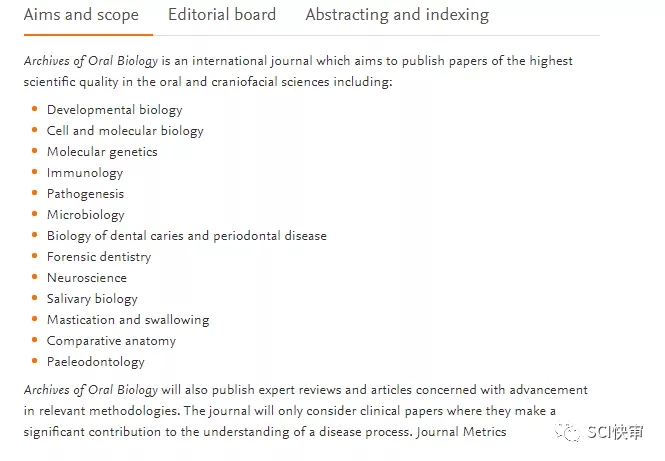
Task: Click the Paeleodontology list item
Action: (95, 362)
